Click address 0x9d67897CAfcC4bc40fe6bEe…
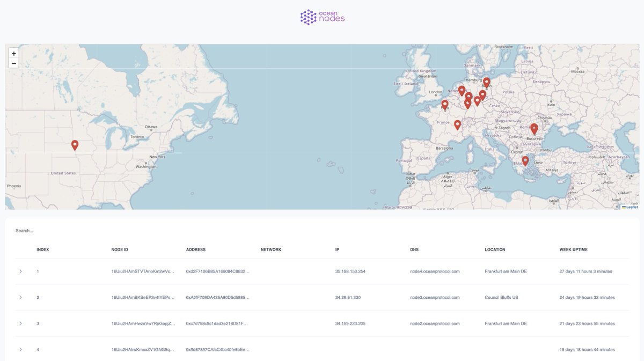 (x=218, y=350)
